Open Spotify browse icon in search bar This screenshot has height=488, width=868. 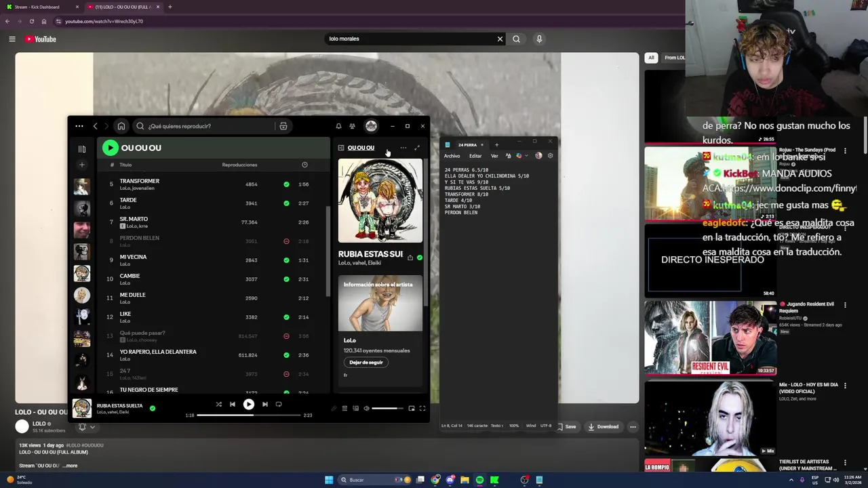click(283, 126)
